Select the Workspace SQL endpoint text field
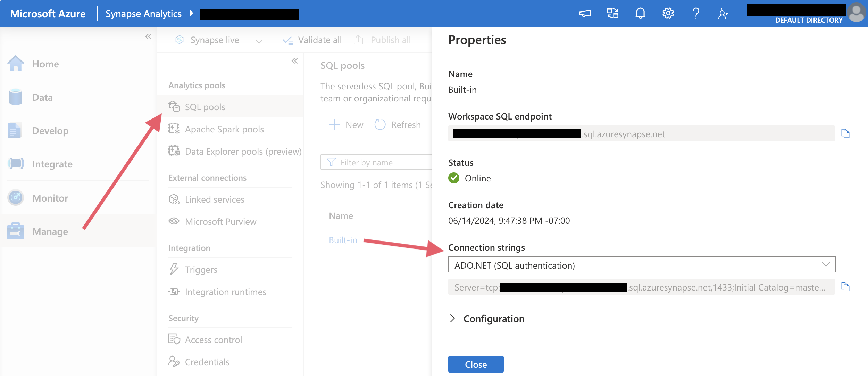This screenshot has width=868, height=376. pyautogui.click(x=642, y=133)
